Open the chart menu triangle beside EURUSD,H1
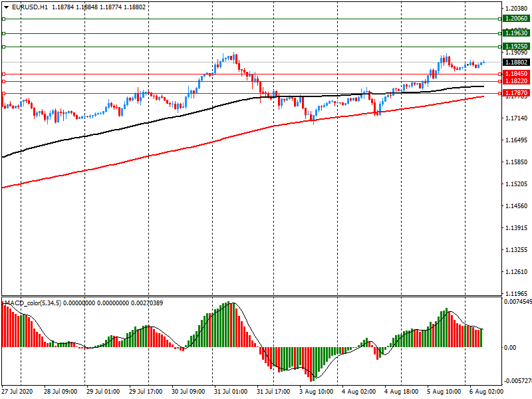 pyautogui.click(x=6, y=7)
